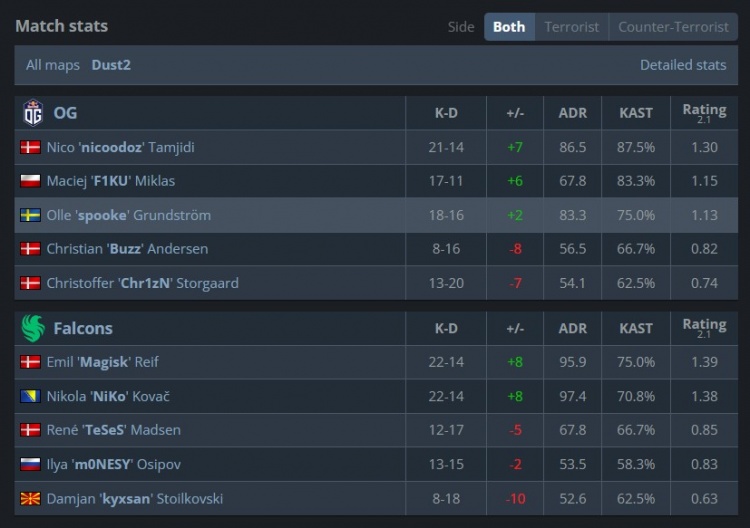The width and height of the screenshot is (750, 528).
Task: Open Emil 'Magisk' Reif player profile
Action: click(102, 362)
